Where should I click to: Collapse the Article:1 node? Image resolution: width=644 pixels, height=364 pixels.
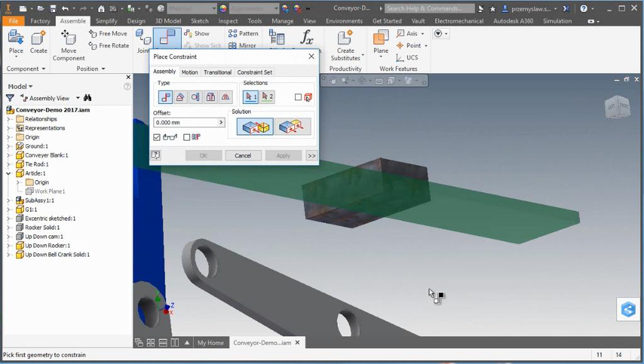coord(8,173)
